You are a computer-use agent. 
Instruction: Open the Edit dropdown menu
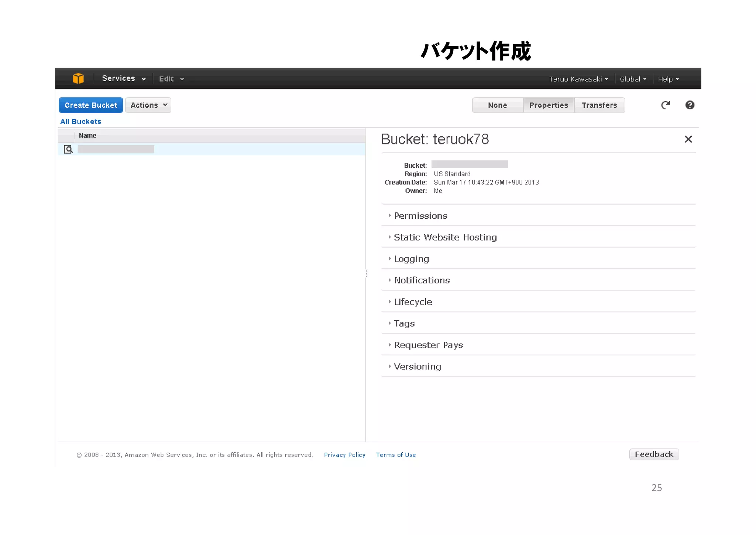(171, 79)
